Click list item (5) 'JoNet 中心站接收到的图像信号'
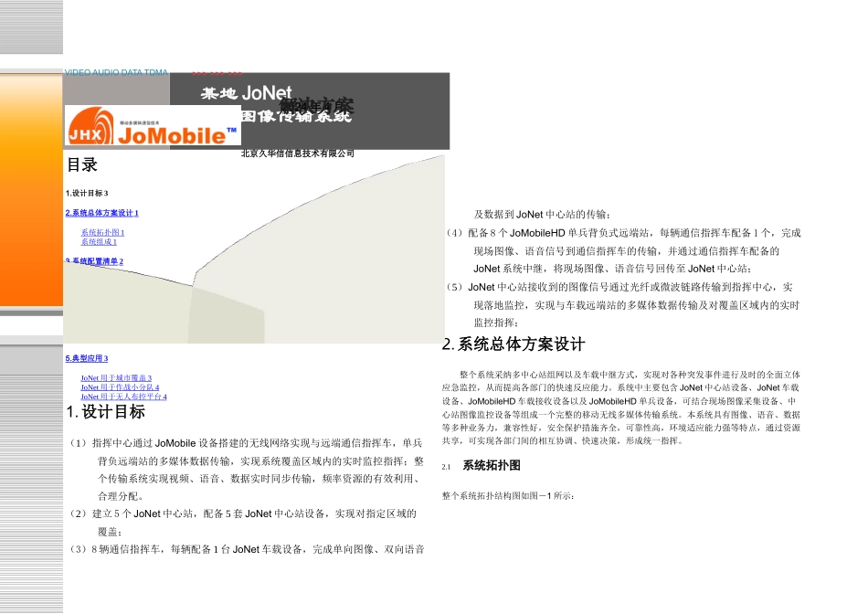 623,304
